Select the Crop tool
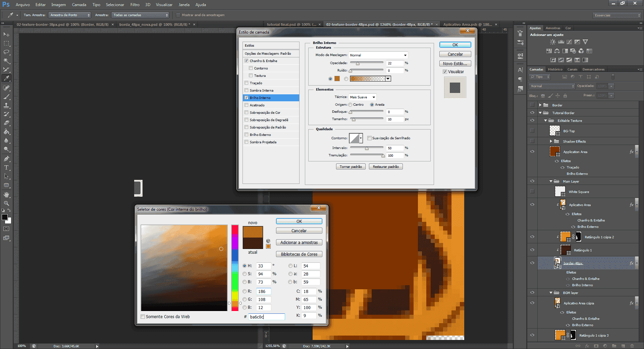644x349 pixels. (6, 69)
